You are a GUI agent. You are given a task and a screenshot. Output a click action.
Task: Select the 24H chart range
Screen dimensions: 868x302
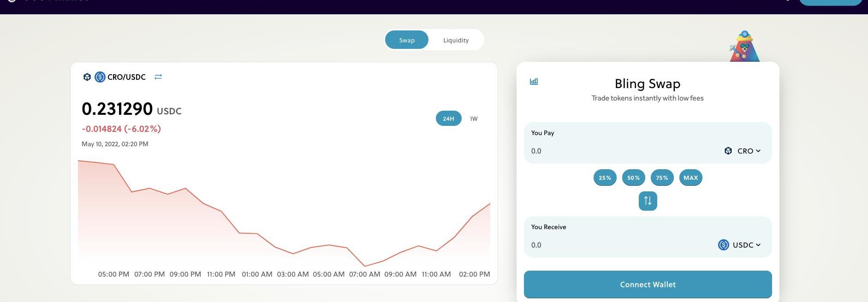click(448, 118)
